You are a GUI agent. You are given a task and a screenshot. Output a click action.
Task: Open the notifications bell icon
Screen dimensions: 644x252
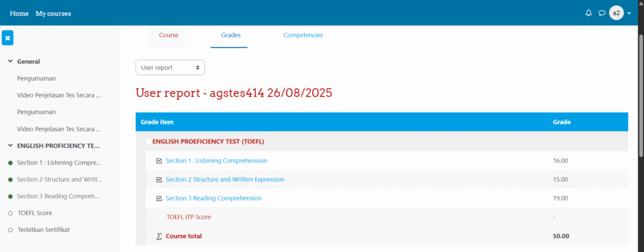(589, 13)
